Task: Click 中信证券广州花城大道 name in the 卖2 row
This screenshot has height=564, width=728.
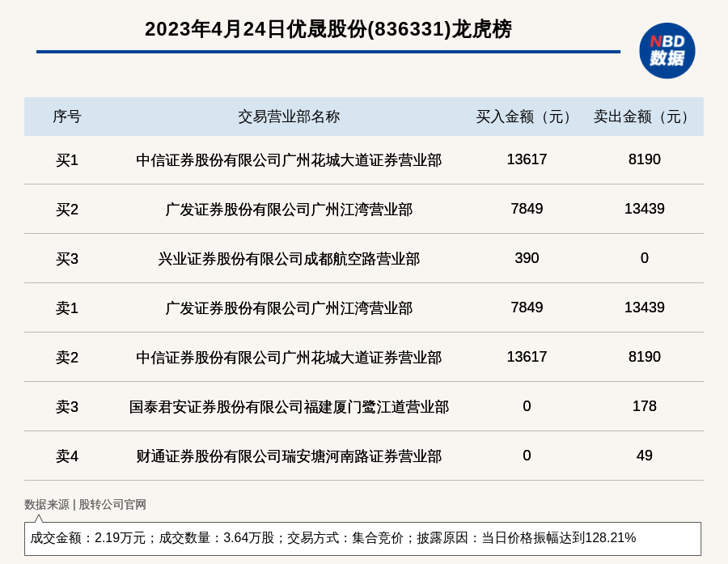Action: point(289,358)
